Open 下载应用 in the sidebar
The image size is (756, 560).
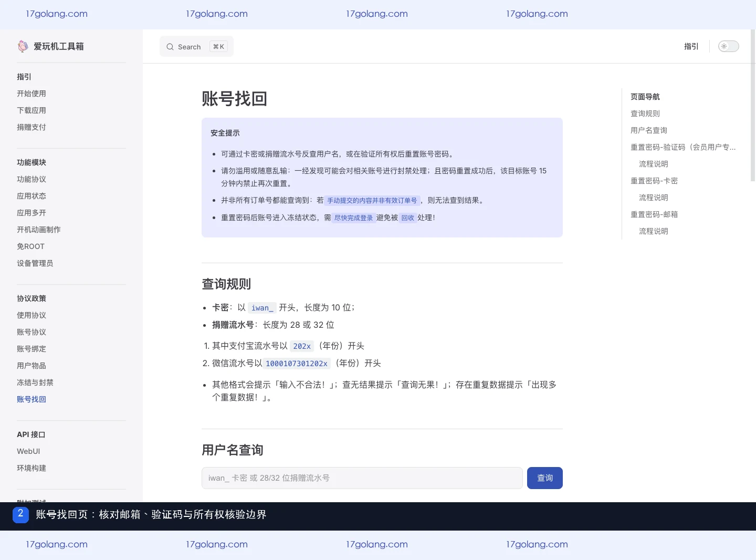point(31,110)
